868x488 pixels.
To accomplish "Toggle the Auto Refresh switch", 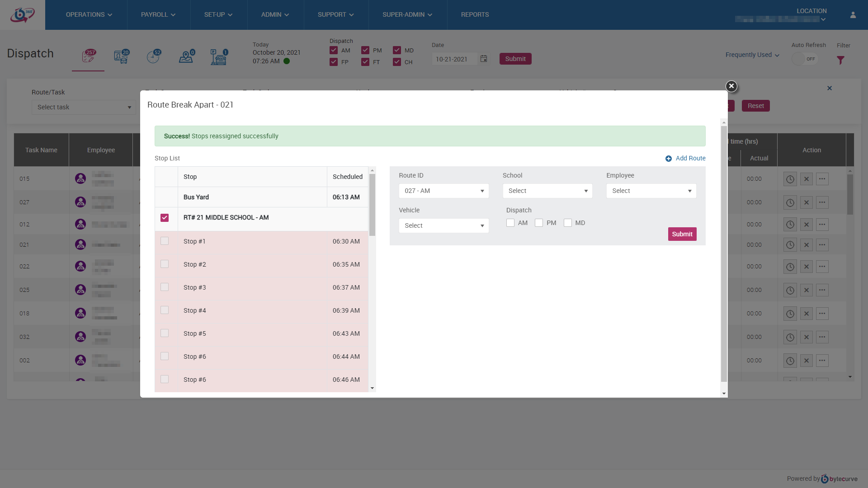I will (805, 59).
